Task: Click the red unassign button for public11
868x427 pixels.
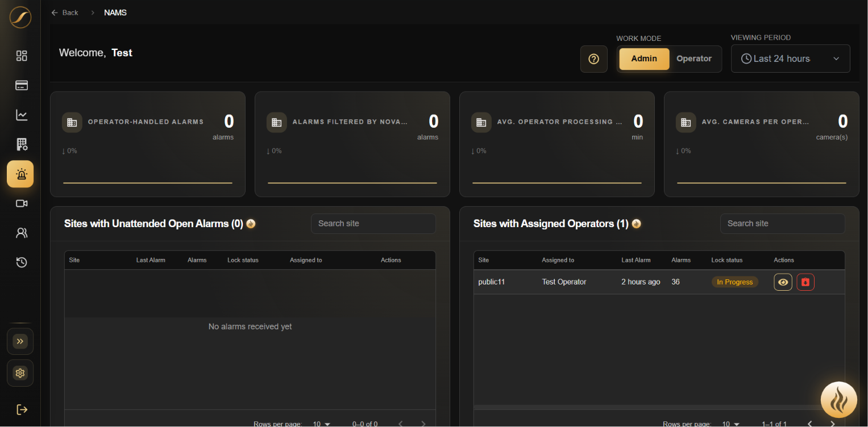Action: point(805,282)
